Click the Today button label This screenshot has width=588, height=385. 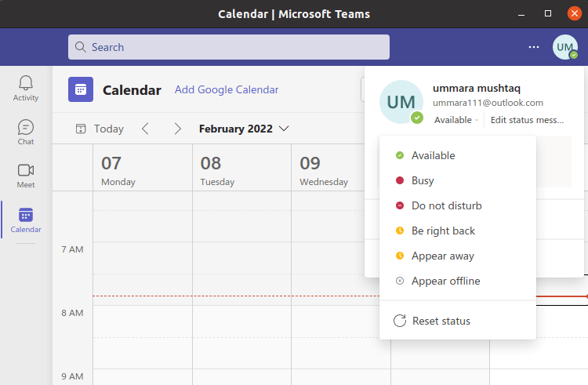point(109,129)
